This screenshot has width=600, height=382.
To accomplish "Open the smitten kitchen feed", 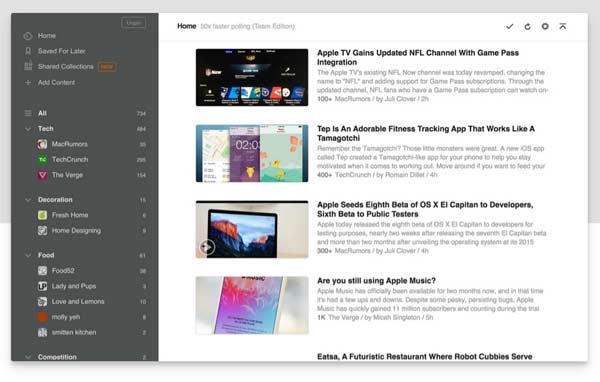I will point(74,332).
